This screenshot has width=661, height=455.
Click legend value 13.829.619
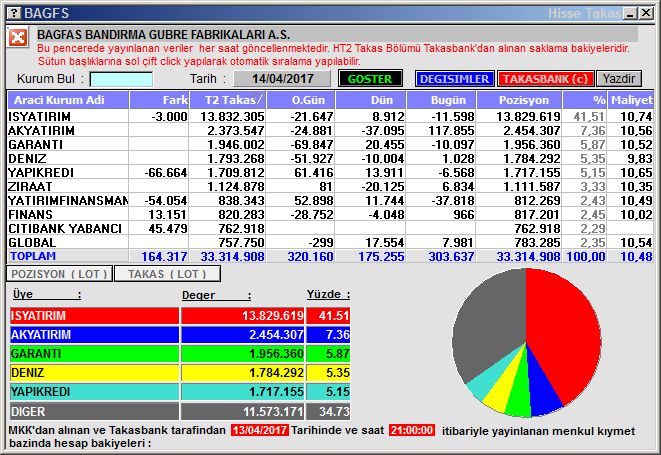tap(273, 316)
